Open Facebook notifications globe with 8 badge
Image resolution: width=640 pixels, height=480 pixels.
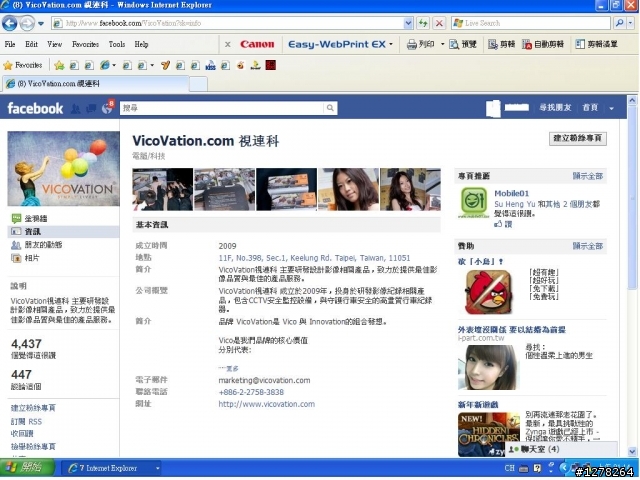[x=107, y=108]
